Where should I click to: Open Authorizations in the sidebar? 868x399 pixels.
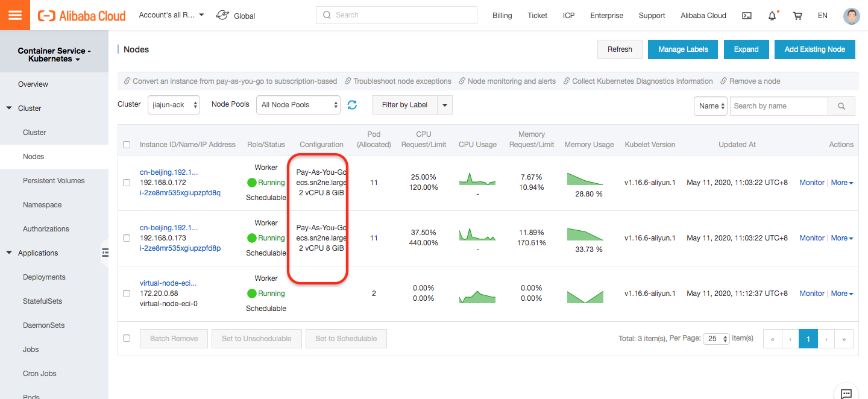(46, 229)
